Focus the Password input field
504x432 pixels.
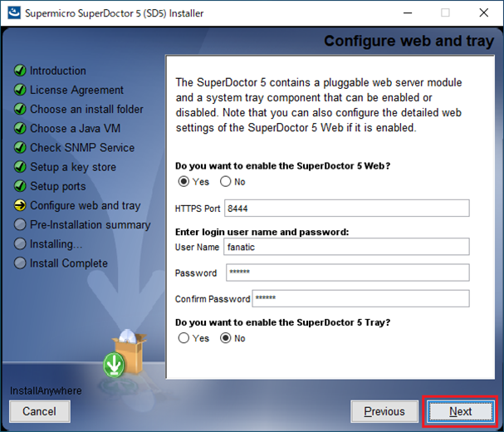(x=347, y=272)
